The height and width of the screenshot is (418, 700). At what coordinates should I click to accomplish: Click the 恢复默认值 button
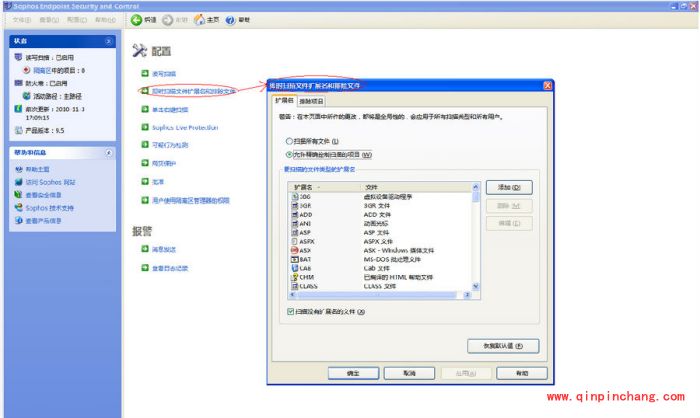coord(503,346)
